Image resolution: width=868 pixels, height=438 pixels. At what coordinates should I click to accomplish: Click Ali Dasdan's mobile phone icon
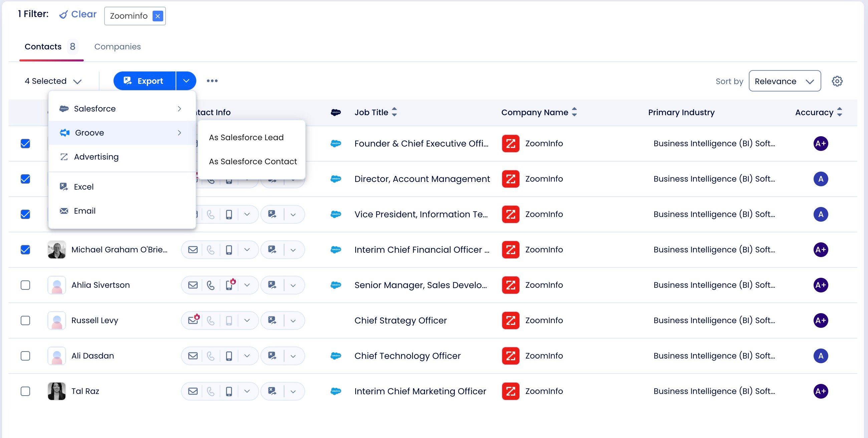pos(229,356)
